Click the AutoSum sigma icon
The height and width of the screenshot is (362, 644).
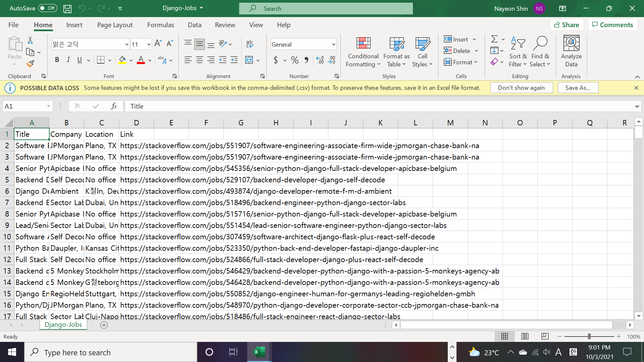494,39
